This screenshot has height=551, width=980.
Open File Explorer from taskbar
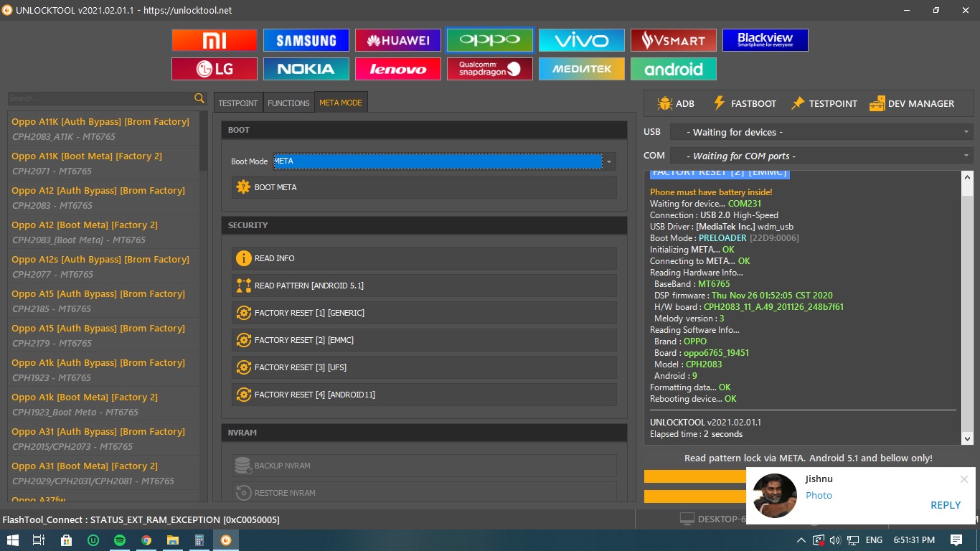click(173, 540)
